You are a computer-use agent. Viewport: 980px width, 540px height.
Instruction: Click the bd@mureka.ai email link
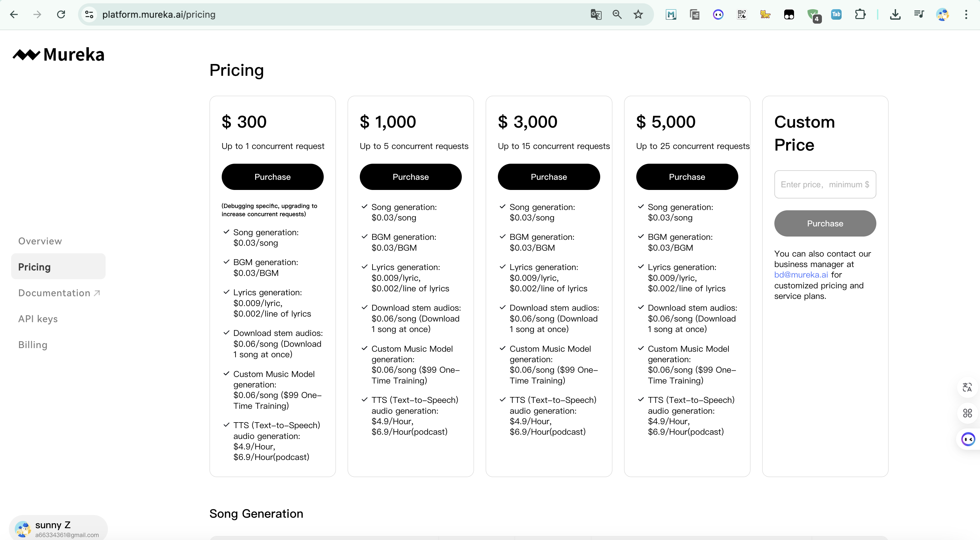(x=801, y=274)
